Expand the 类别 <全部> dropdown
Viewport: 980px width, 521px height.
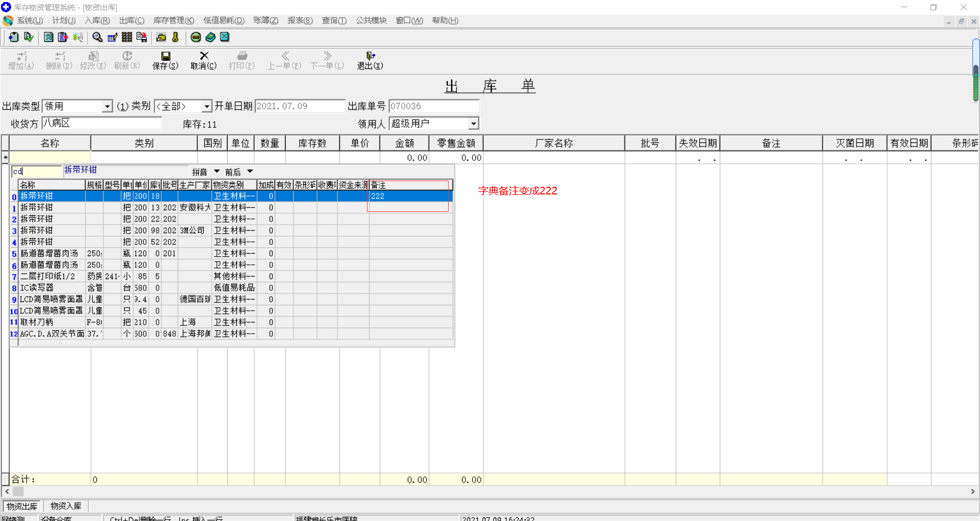pyautogui.click(x=206, y=106)
